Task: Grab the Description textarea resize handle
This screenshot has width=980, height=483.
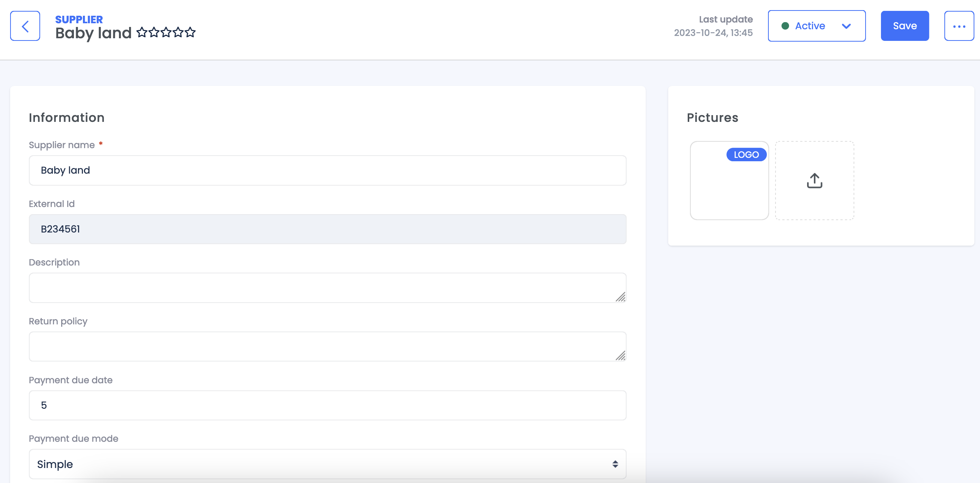Action: (x=621, y=297)
